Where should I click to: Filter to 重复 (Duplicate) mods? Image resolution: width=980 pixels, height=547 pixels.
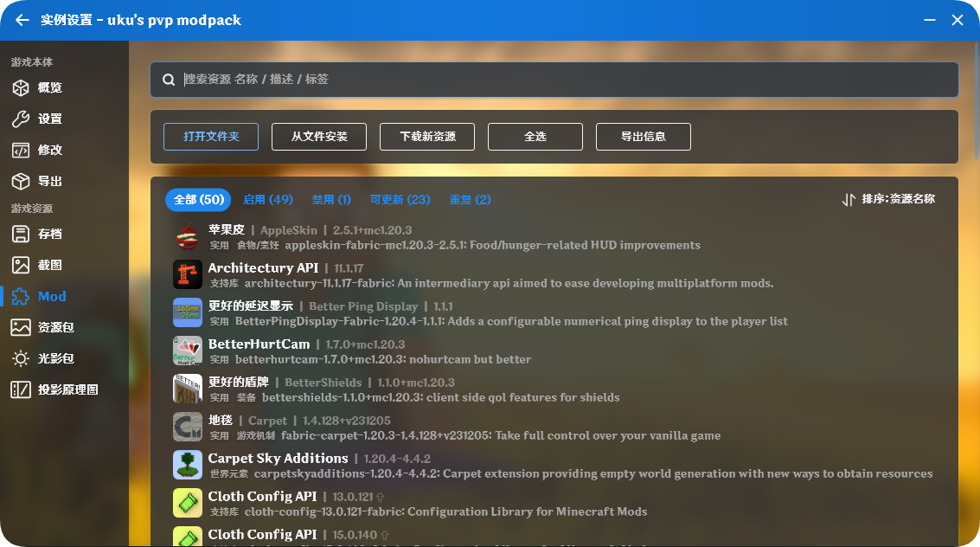click(x=470, y=199)
